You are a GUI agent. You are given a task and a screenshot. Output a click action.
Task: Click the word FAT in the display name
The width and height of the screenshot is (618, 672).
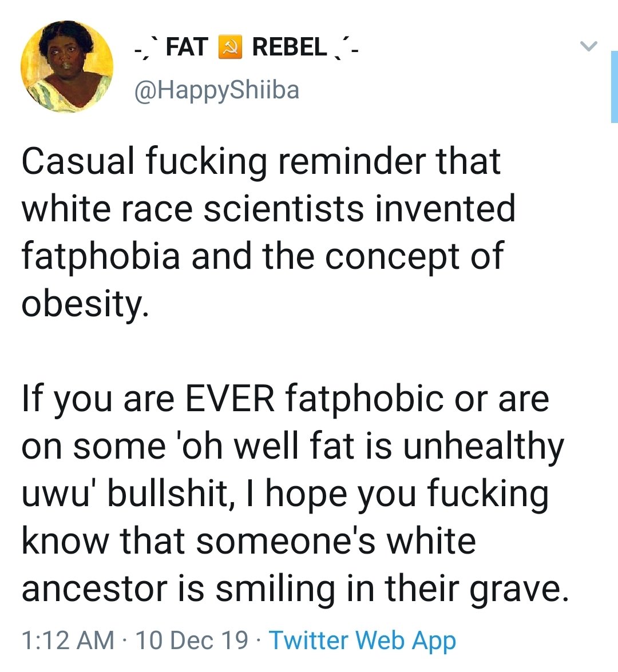187,47
